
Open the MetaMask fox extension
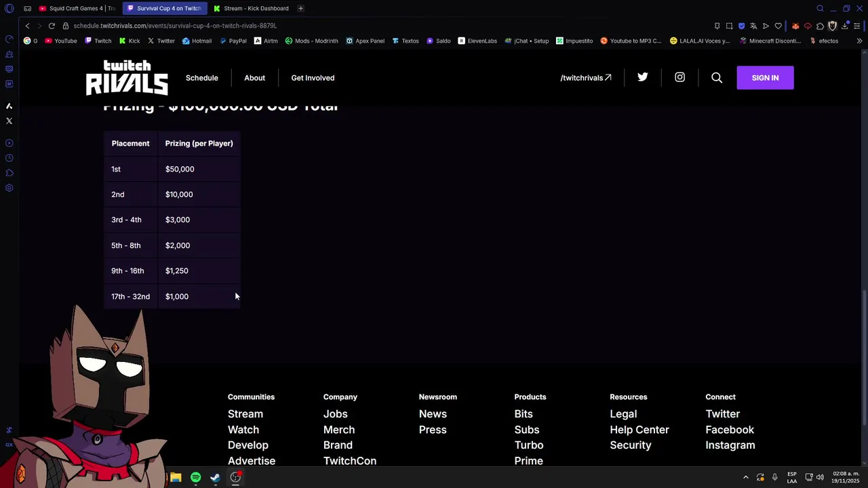(x=795, y=26)
